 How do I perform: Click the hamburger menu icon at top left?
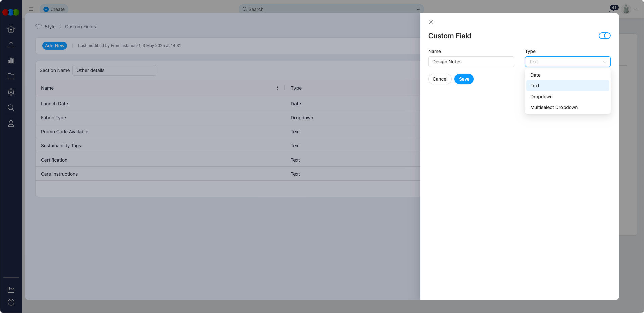(31, 9)
